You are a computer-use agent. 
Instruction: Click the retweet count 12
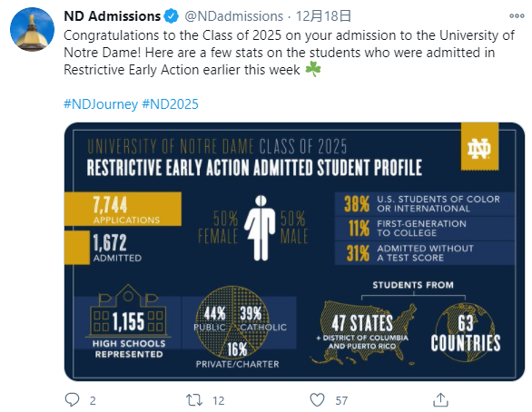point(219,401)
